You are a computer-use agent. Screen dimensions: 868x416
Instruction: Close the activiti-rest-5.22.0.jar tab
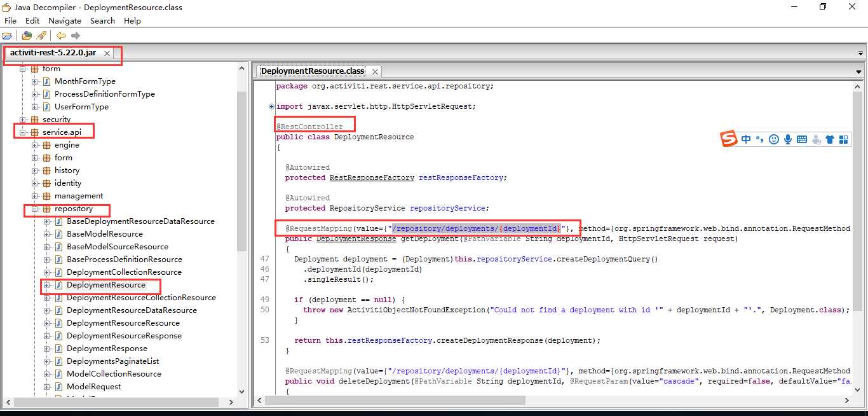click(107, 53)
